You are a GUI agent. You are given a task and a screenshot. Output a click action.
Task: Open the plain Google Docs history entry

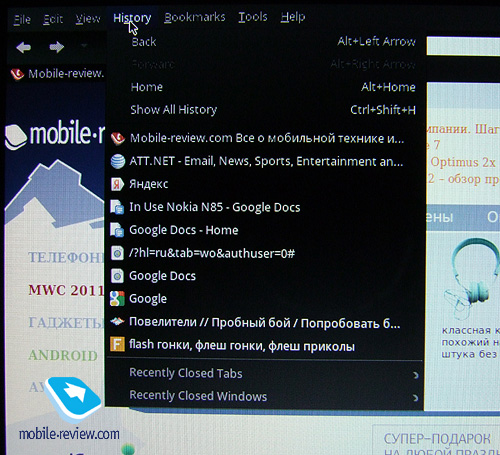coord(267,276)
